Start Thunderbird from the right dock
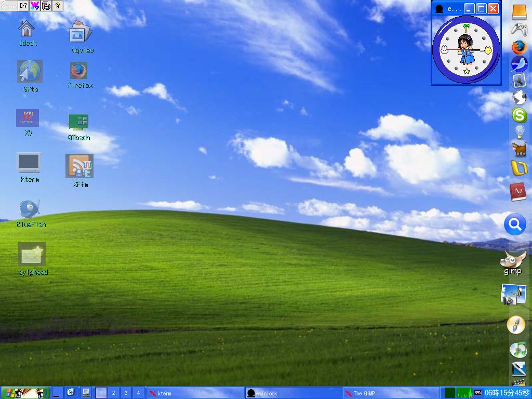 tap(521, 64)
